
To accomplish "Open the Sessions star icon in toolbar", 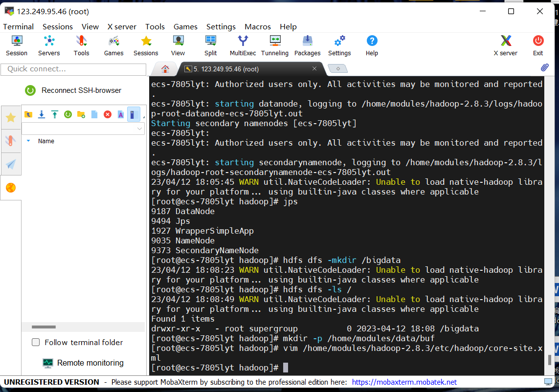I will (146, 45).
